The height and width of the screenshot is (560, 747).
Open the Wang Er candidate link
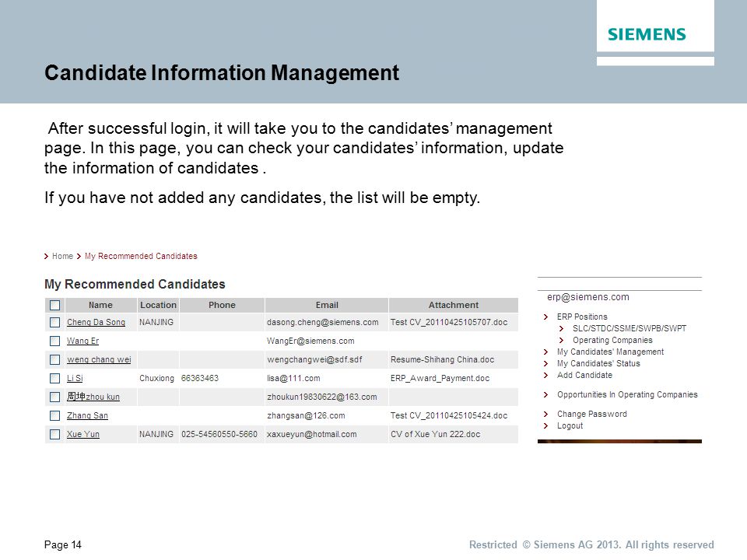pyautogui.click(x=83, y=341)
